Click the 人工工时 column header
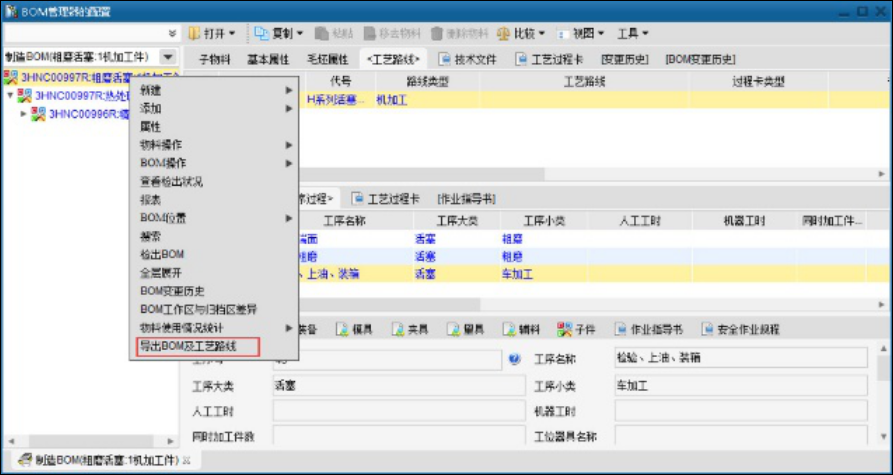 [640, 221]
